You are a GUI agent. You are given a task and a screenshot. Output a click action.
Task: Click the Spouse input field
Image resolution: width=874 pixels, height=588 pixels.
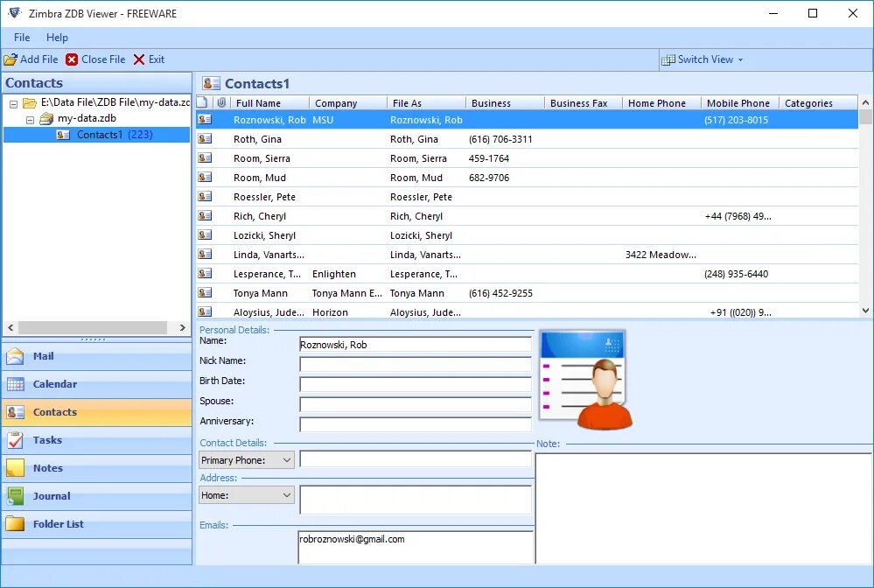click(x=416, y=404)
